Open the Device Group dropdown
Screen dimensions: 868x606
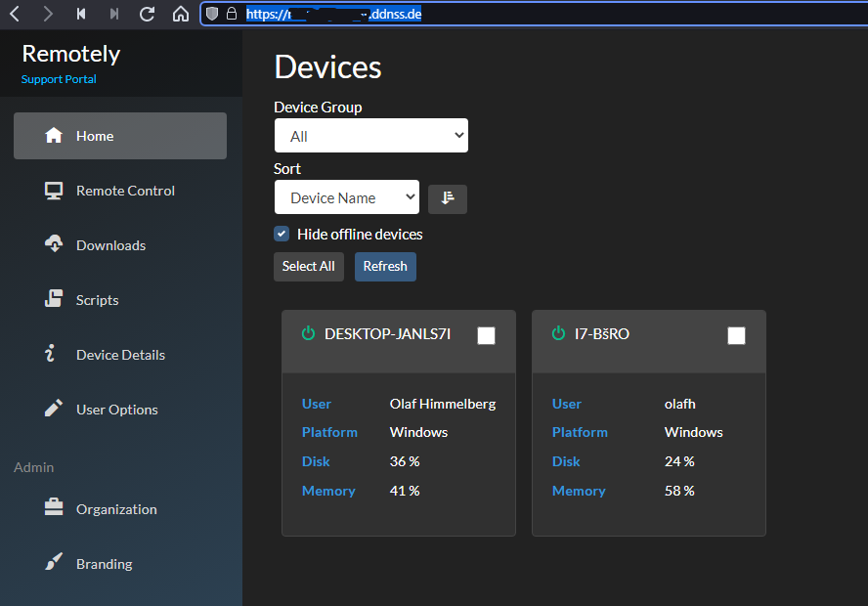[x=370, y=135]
